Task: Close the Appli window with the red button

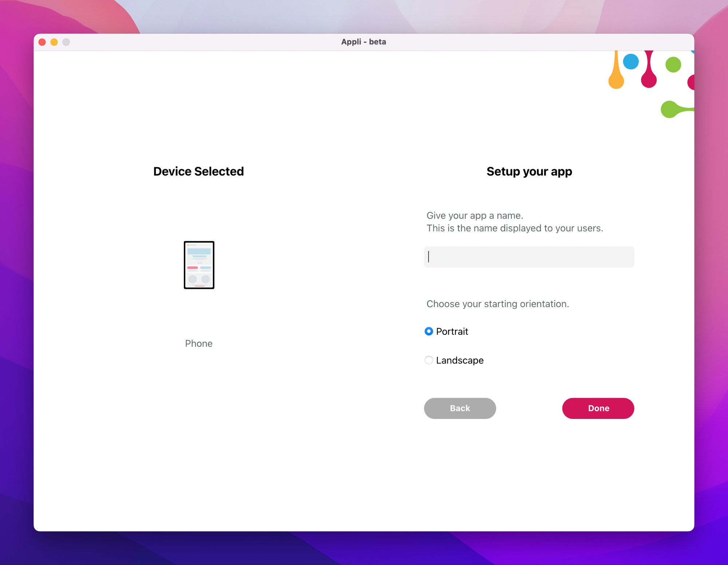Action: point(42,42)
